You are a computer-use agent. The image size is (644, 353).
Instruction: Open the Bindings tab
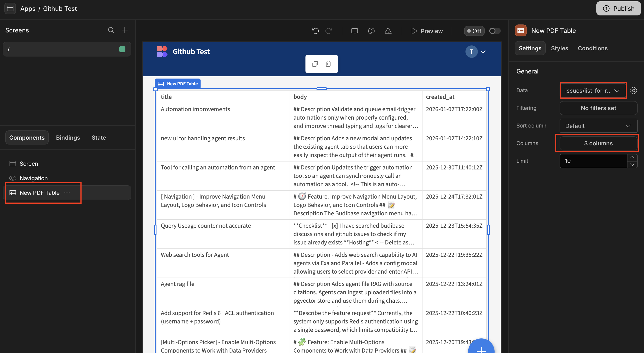click(68, 138)
